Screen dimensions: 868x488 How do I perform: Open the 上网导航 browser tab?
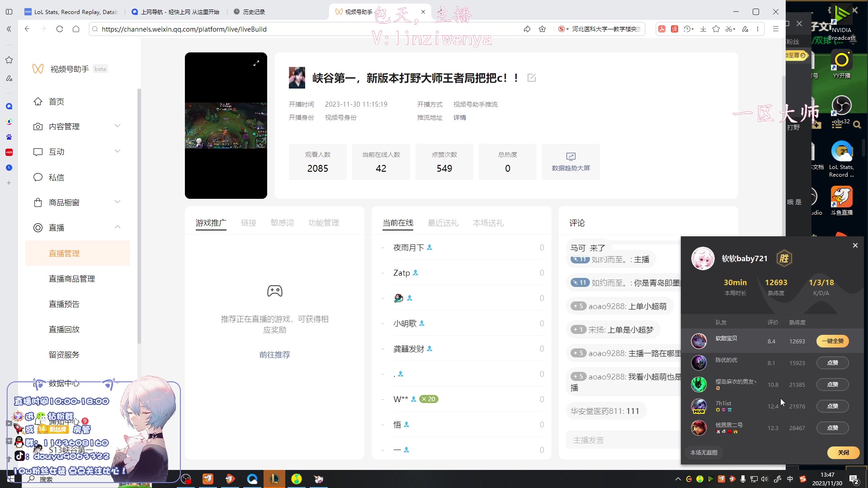pyautogui.click(x=175, y=12)
